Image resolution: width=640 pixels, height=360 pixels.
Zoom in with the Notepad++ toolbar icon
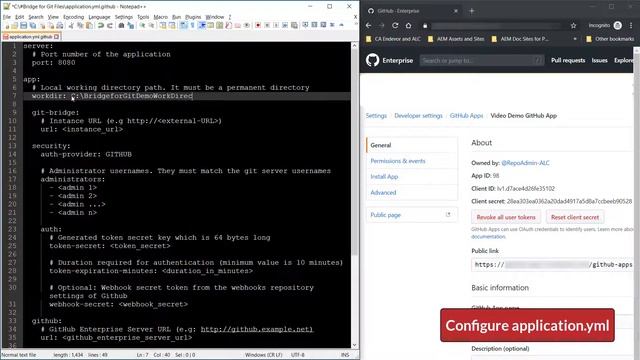point(142,25)
